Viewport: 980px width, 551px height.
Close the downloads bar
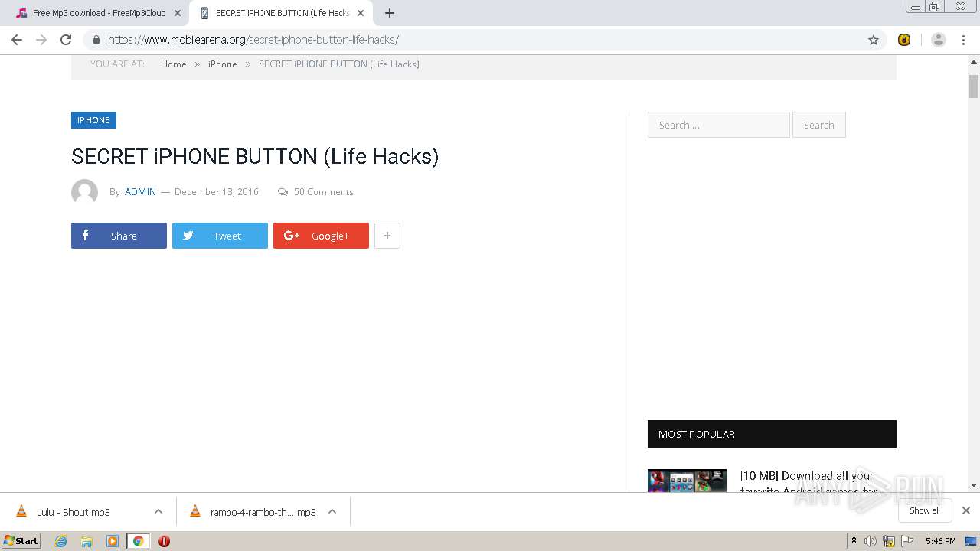point(966,510)
